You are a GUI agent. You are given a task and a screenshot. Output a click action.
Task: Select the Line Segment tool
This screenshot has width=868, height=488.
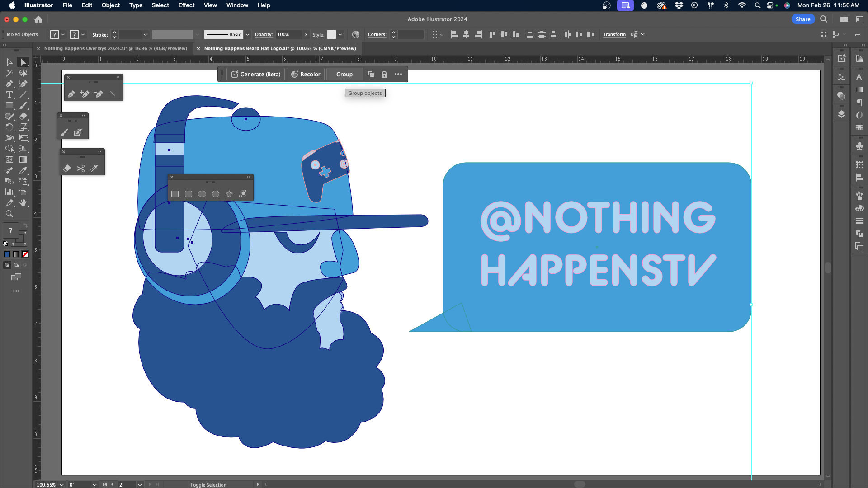coord(23,94)
